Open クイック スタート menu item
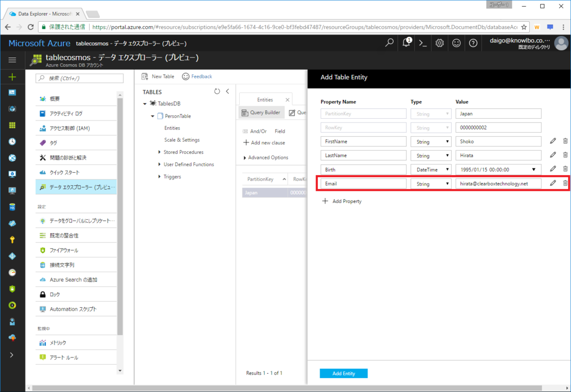The width and height of the screenshot is (571, 392). pyautogui.click(x=76, y=172)
